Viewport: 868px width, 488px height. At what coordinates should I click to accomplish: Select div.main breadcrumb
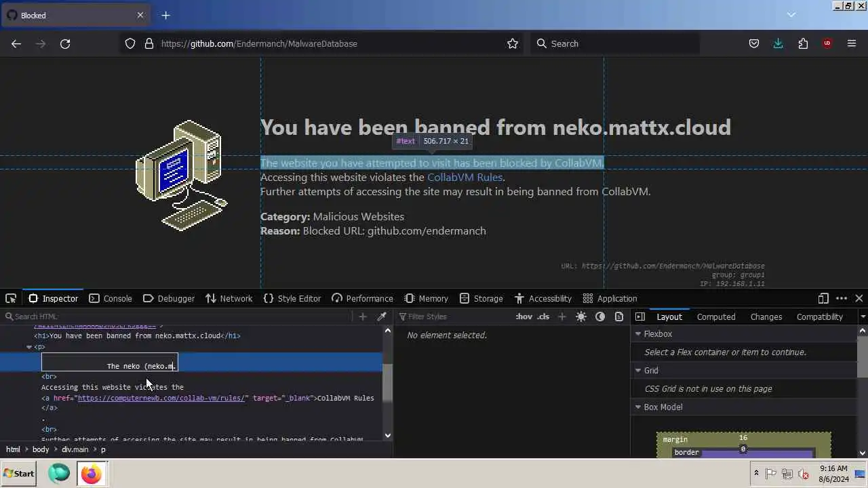point(75,449)
